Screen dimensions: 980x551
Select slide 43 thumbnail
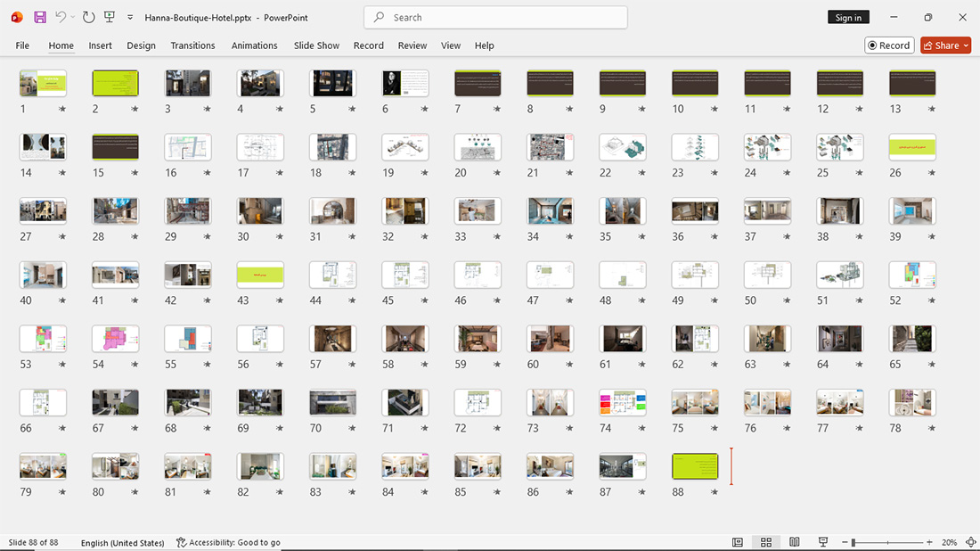point(260,275)
